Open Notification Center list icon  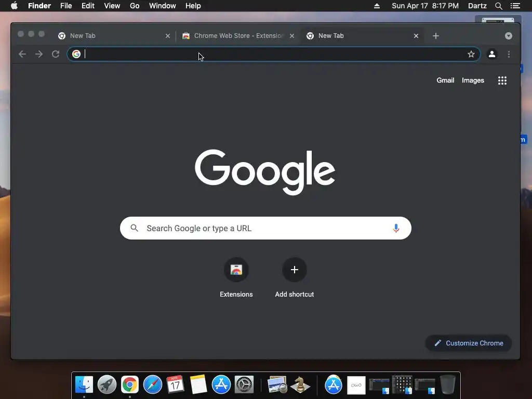tap(515, 6)
